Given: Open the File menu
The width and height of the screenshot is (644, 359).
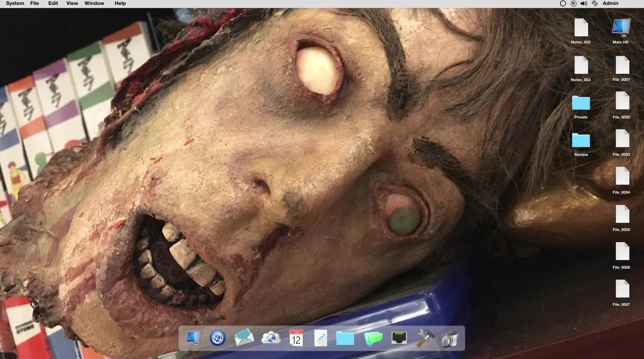Looking at the screenshot, I should pos(35,4).
